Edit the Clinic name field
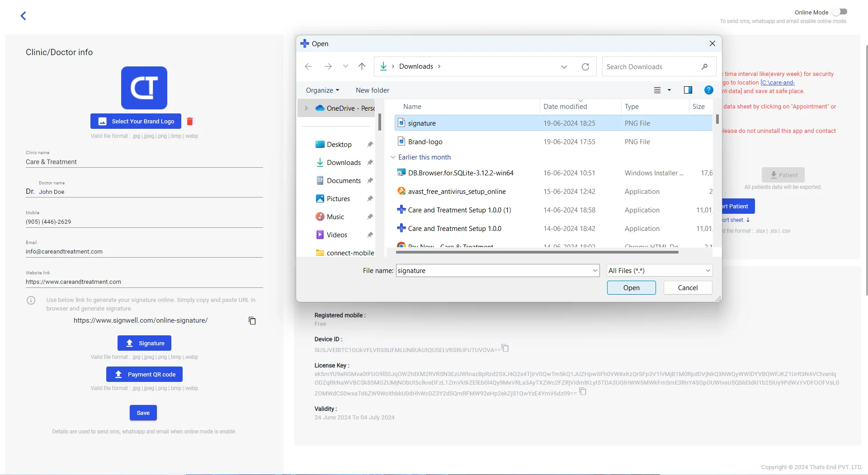This screenshot has height=475, width=868. click(144, 162)
